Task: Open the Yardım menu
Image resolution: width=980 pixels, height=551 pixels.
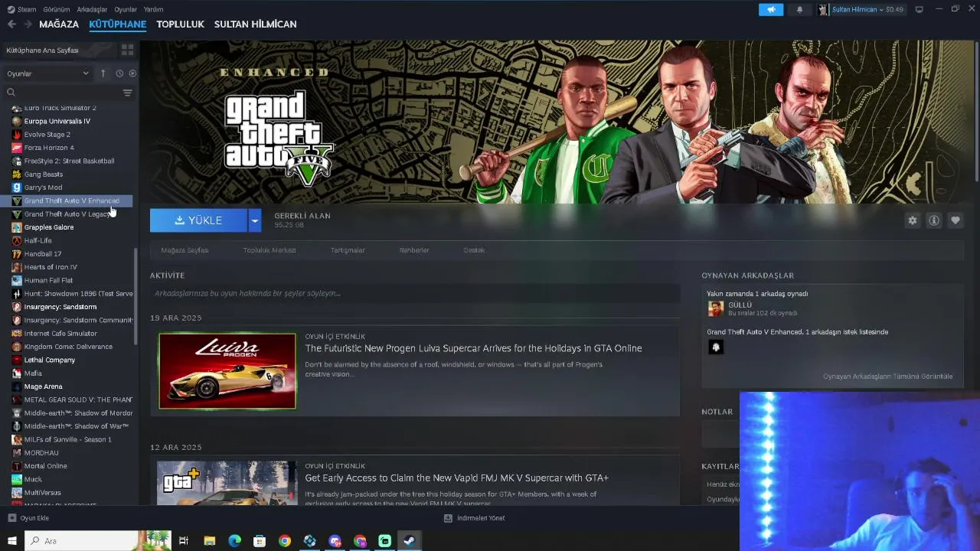Action: click(x=153, y=9)
